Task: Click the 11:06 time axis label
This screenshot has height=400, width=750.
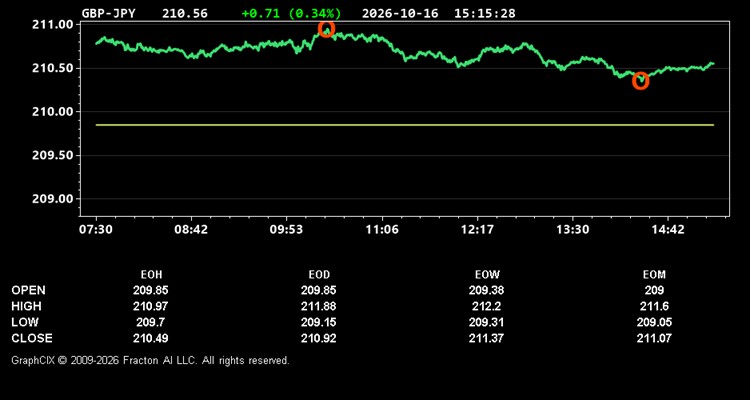Action: point(382,230)
